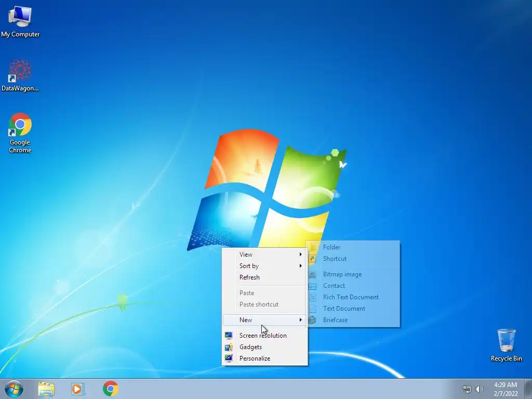
Task: Open the My Computer desktop icon
Action: [20, 21]
